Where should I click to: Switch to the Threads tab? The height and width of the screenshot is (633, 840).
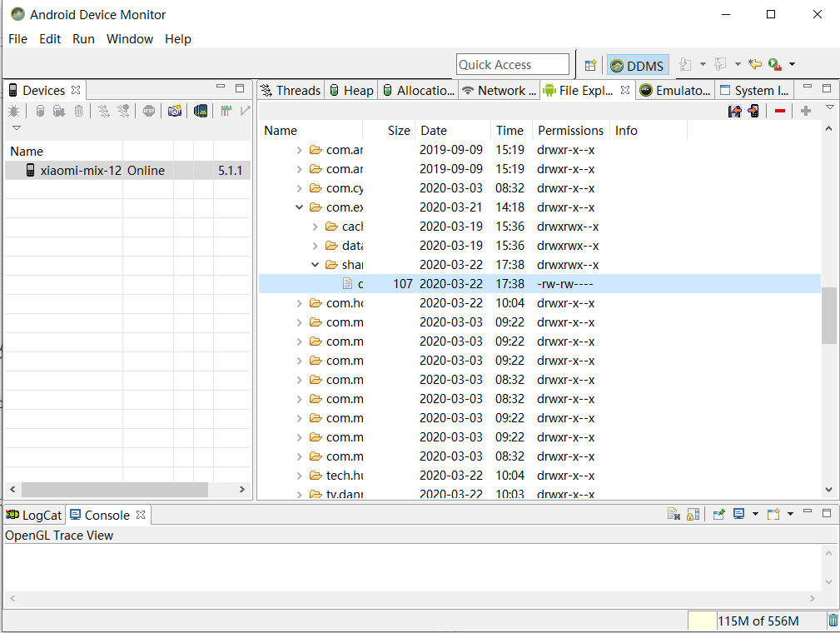[291, 91]
